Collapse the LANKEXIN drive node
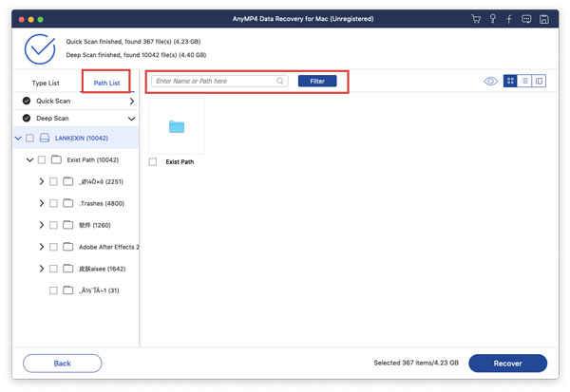The height and width of the screenshot is (392, 570). 18,138
